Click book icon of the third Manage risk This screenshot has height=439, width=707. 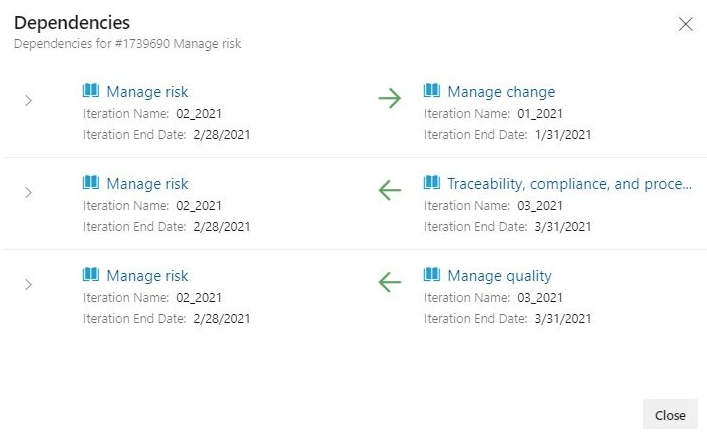click(x=91, y=274)
